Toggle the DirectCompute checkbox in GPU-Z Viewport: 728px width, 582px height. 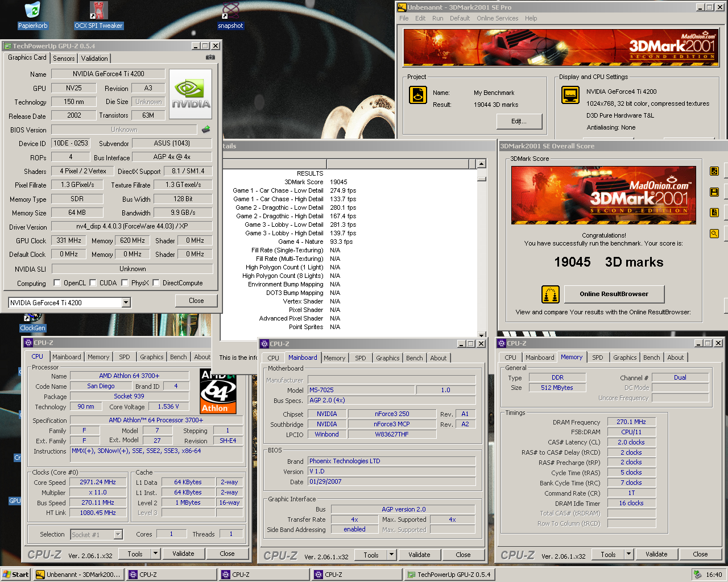(x=156, y=283)
